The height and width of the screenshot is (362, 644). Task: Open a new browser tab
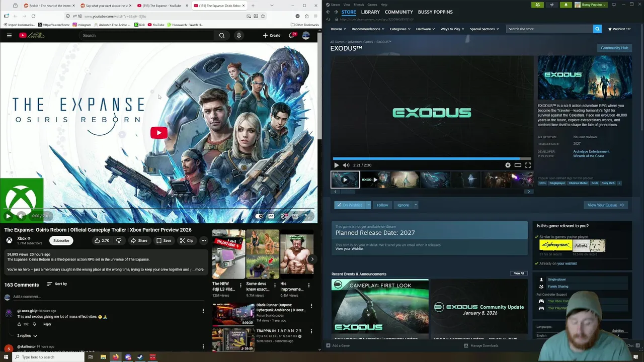pyautogui.click(x=253, y=6)
